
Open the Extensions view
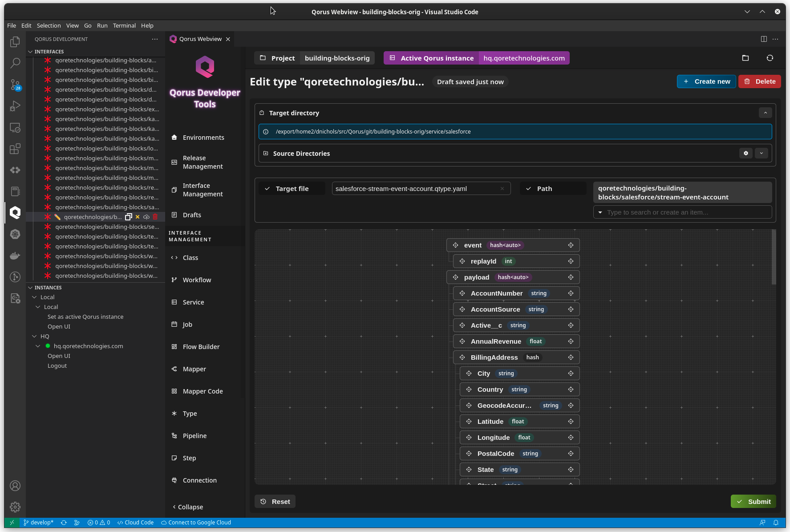pos(15,149)
